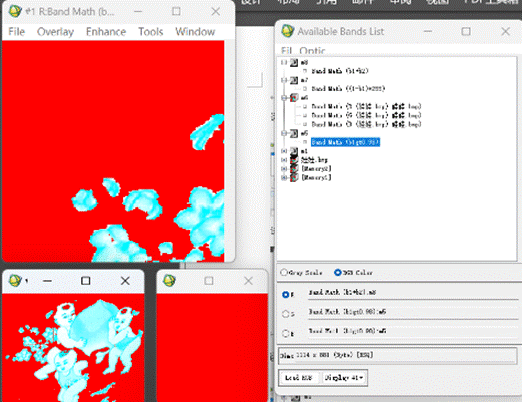
Task: Click ENVI icon in #1 Band Math window title
Action: (x=15, y=11)
